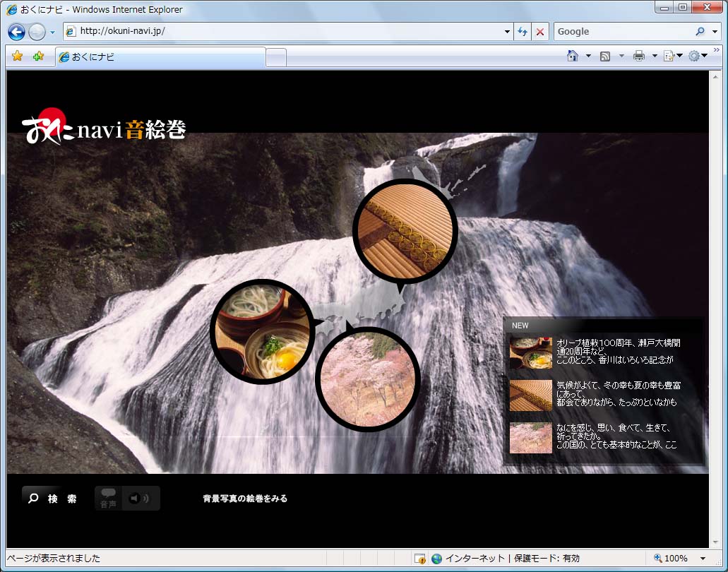Click the 100% zoom level button

pyautogui.click(x=671, y=558)
